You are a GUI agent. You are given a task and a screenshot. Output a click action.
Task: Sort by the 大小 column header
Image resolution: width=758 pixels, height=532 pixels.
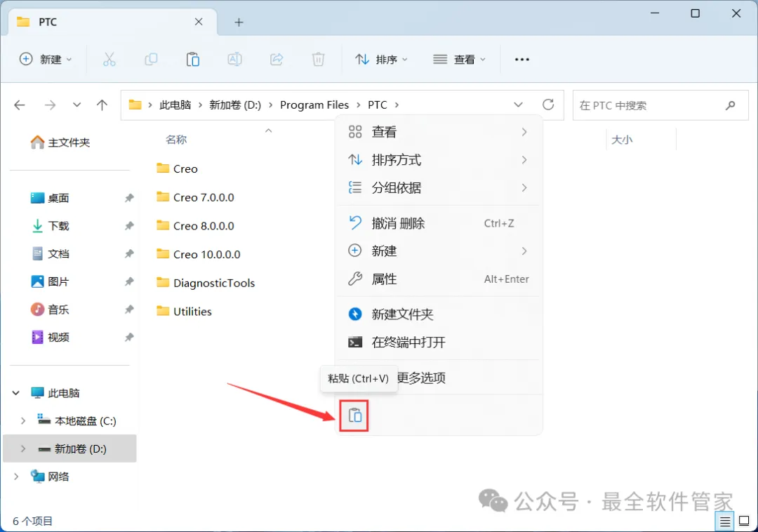tap(622, 140)
